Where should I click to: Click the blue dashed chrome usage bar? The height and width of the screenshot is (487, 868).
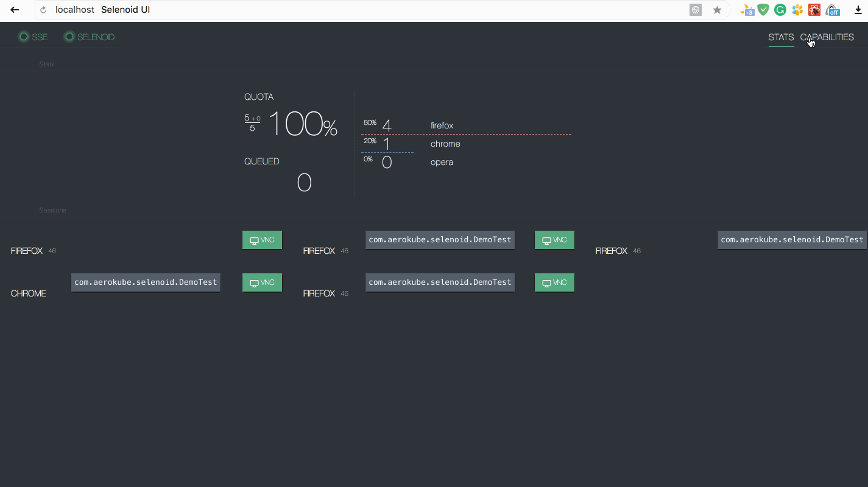[x=387, y=152]
